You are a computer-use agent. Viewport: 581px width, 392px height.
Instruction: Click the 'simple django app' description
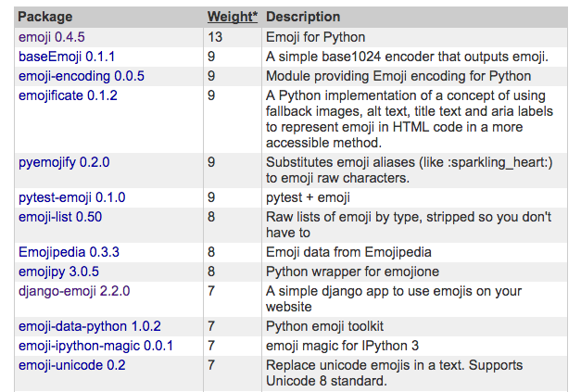394,298
